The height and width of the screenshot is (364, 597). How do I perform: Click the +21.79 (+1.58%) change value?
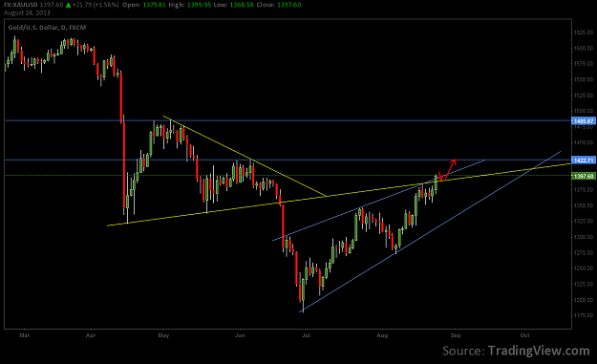click(96, 5)
